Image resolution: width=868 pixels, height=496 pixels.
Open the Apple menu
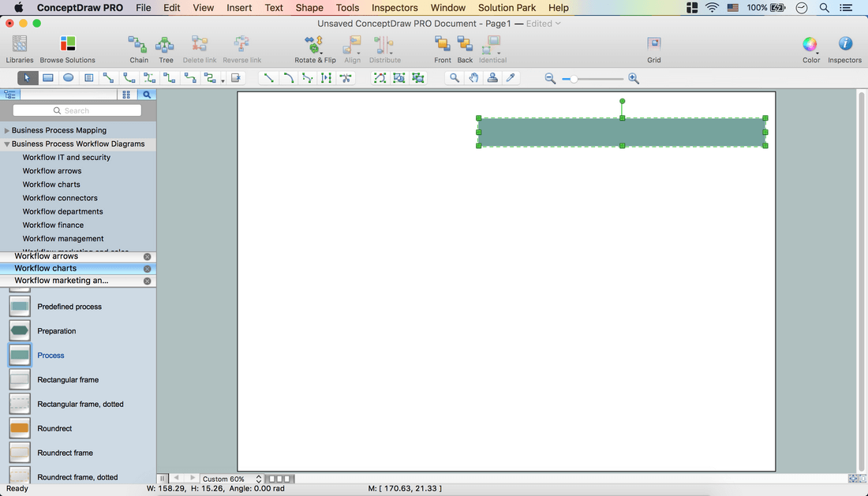pyautogui.click(x=18, y=8)
